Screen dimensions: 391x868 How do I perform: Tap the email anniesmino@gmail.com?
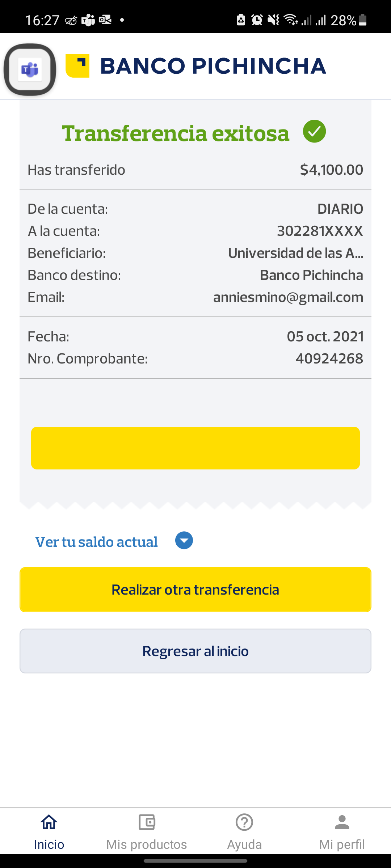tap(288, 297)
